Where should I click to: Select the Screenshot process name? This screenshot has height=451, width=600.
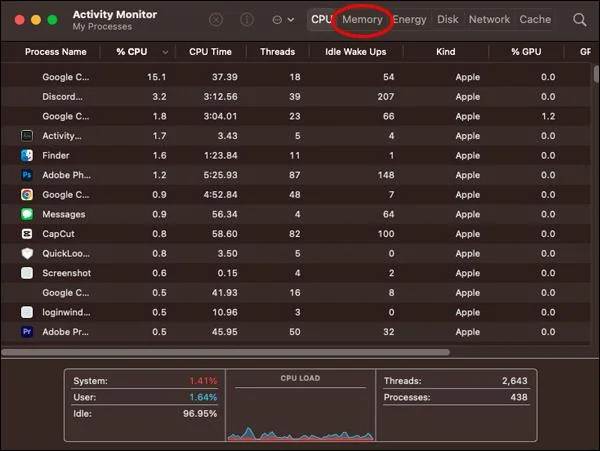pos(67,273)
